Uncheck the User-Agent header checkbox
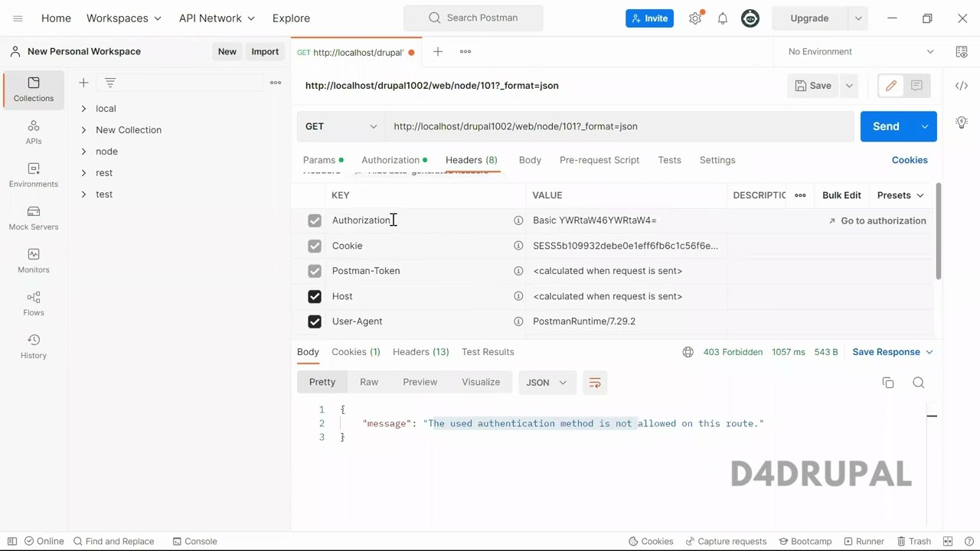The image size is (980, 551). pos(315,321)
